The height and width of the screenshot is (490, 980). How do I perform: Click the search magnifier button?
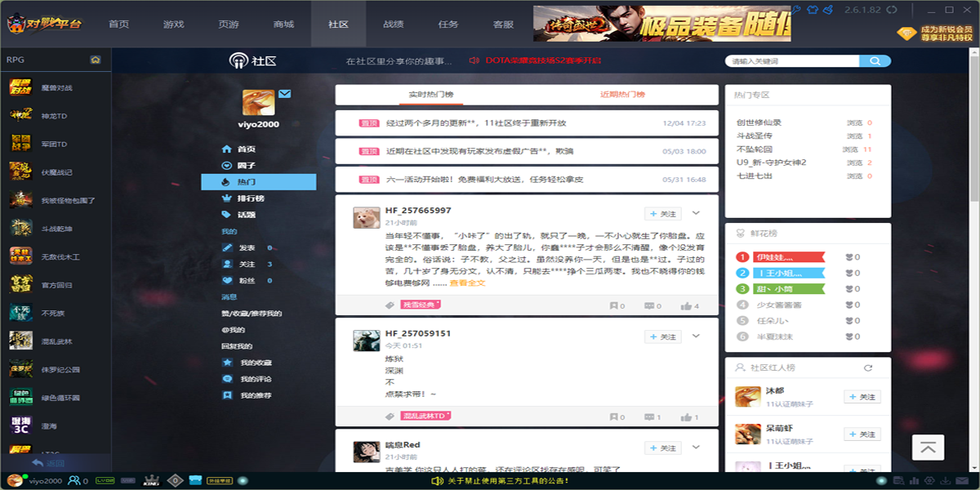(x=875, y=61)
